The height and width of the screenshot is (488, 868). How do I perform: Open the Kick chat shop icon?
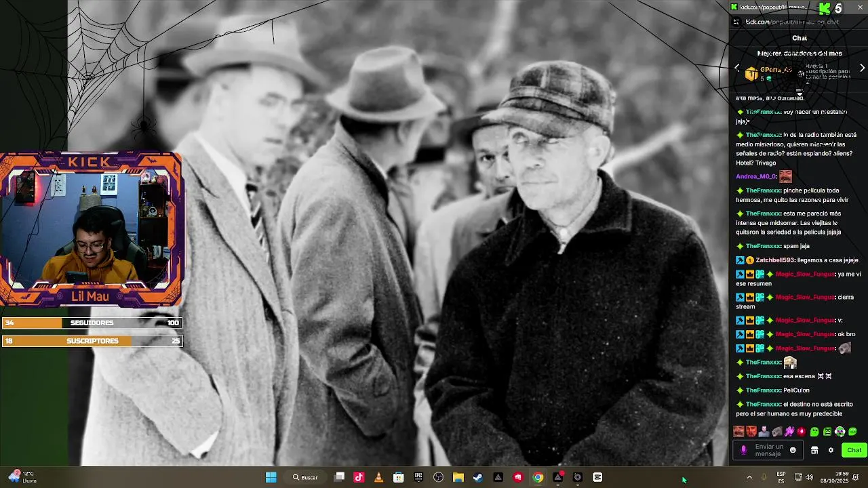814,450
